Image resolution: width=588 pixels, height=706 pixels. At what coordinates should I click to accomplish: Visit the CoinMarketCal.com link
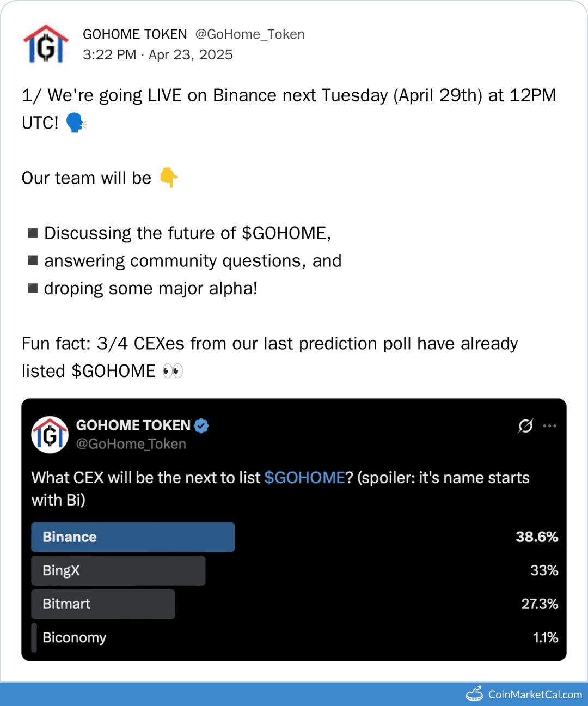[534, 693]
